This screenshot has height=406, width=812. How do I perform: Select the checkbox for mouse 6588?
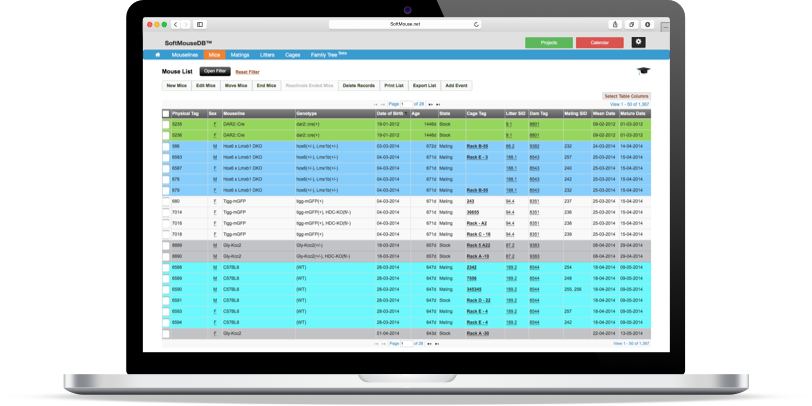(166, 268)
